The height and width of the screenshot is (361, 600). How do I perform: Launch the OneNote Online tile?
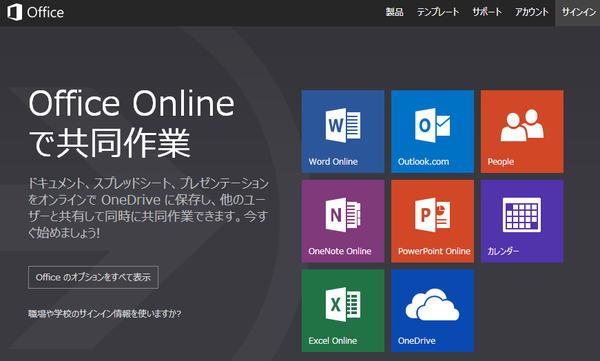click(343, 221)
